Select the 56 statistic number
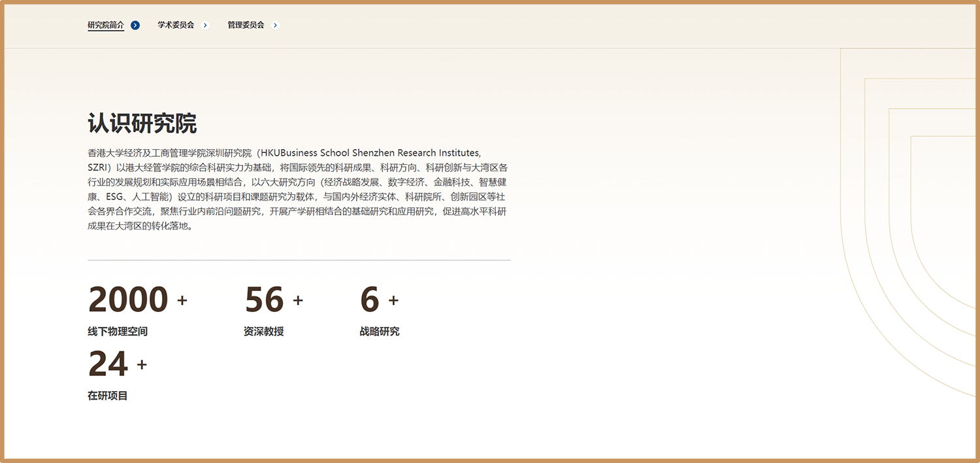This screenshot has height=463, width=980. tap(264, 300)
